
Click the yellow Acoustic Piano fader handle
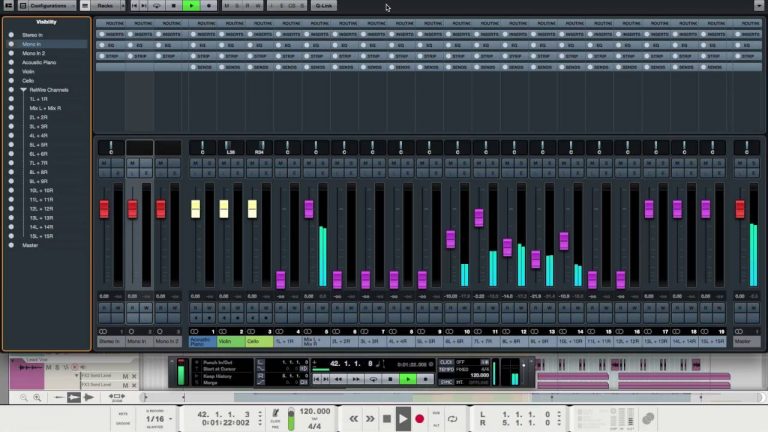195,209
